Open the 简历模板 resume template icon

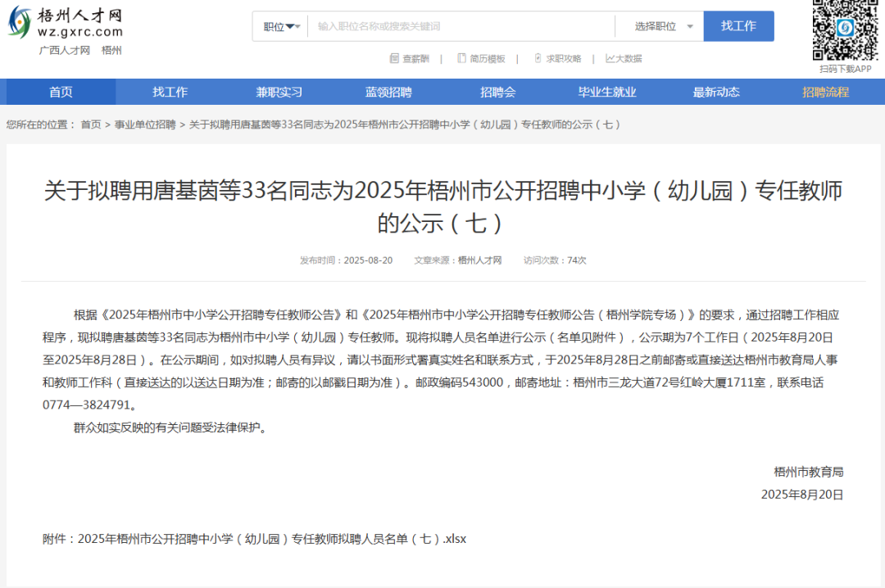coord(461,59)
